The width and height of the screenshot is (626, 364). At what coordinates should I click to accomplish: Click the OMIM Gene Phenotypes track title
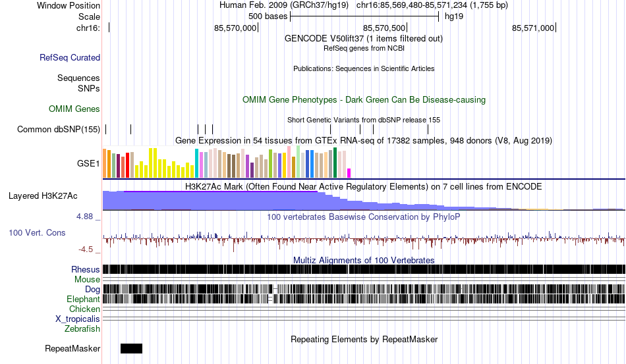364,99
